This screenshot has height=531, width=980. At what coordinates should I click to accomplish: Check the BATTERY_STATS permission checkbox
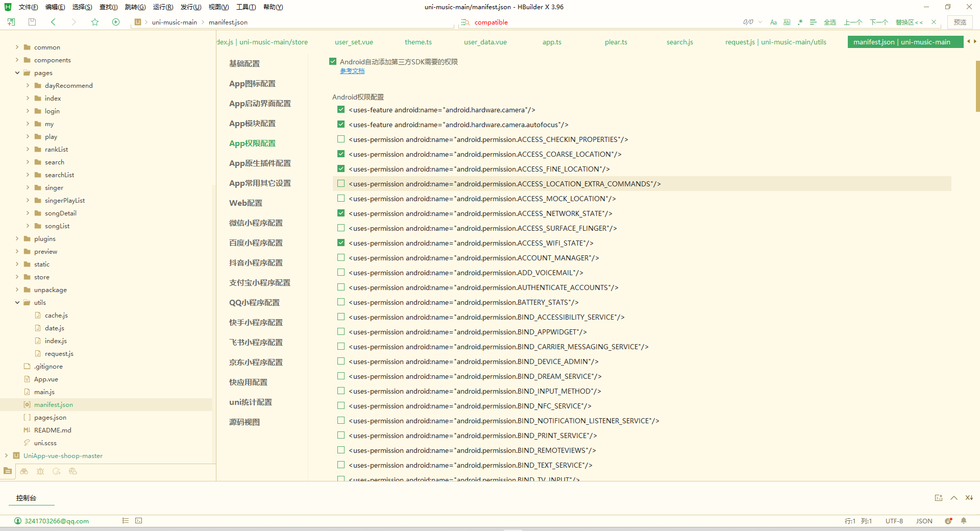click(341, 302)
